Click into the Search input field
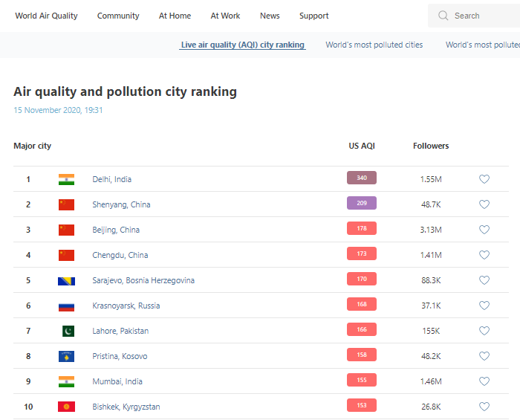Screen dimensions: 520x420 [483, 16]
